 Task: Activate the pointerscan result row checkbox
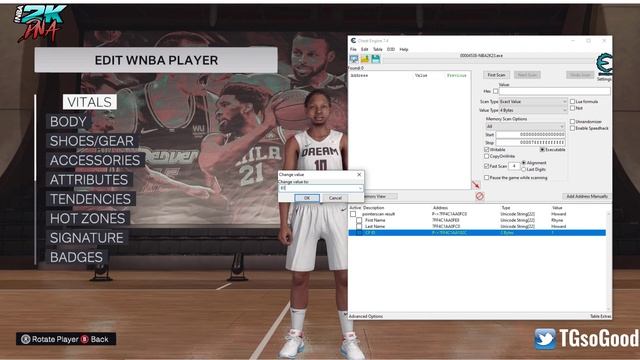pos(353,214)
